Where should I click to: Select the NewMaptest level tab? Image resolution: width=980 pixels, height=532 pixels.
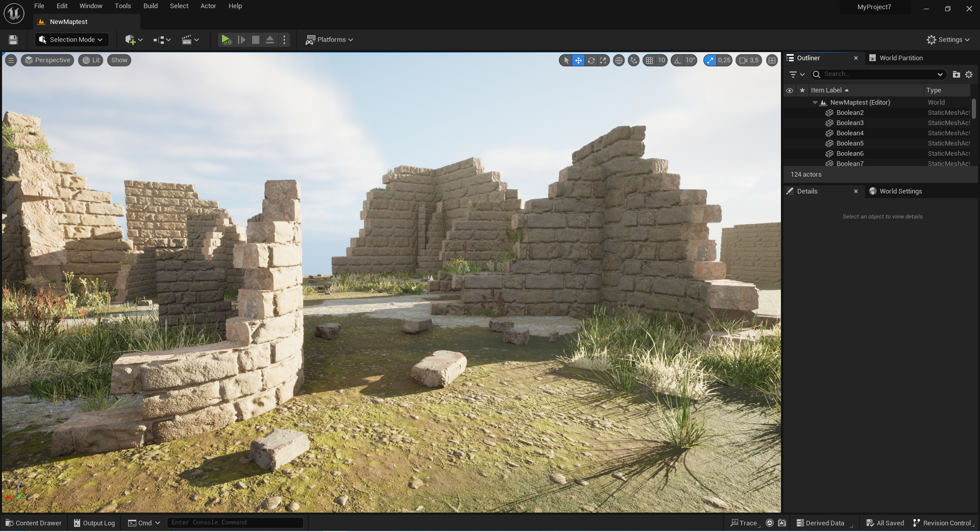coord(87,22)
